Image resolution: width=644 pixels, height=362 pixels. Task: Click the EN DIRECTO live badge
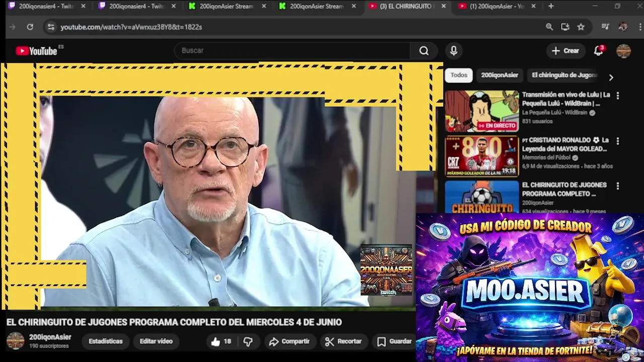(x=497, y=126)
